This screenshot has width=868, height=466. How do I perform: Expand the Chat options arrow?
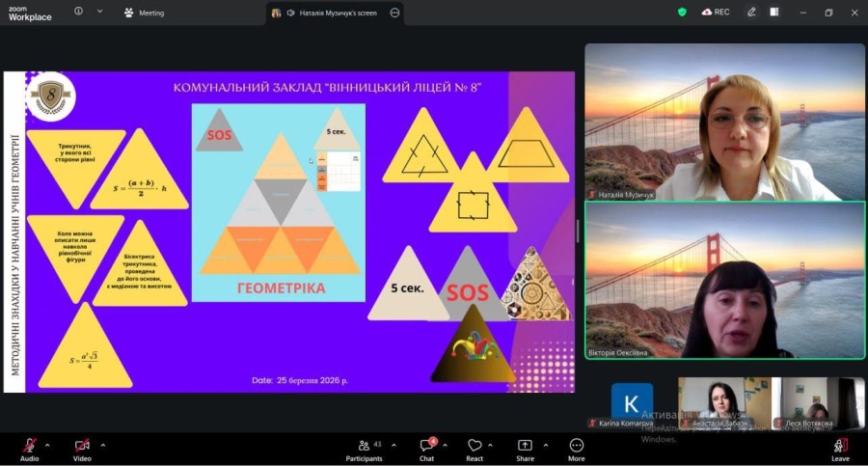click(445, 445)
